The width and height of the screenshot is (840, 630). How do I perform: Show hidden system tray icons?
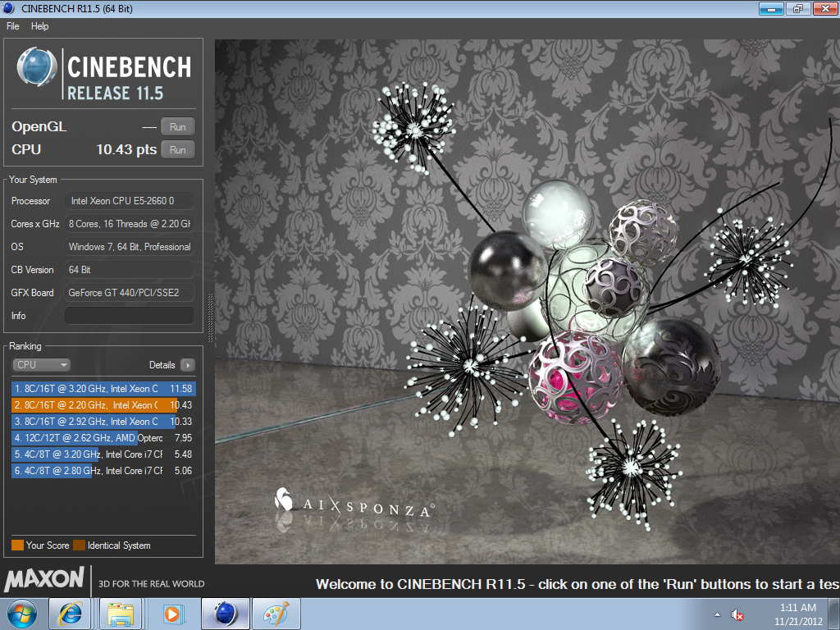[717, 614]
